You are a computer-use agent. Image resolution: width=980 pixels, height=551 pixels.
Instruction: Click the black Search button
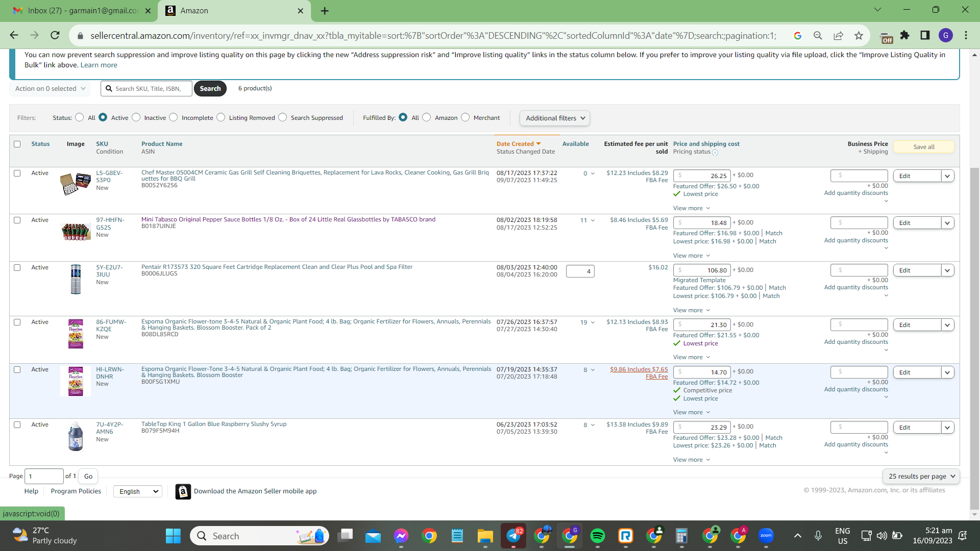coord(210,89)
